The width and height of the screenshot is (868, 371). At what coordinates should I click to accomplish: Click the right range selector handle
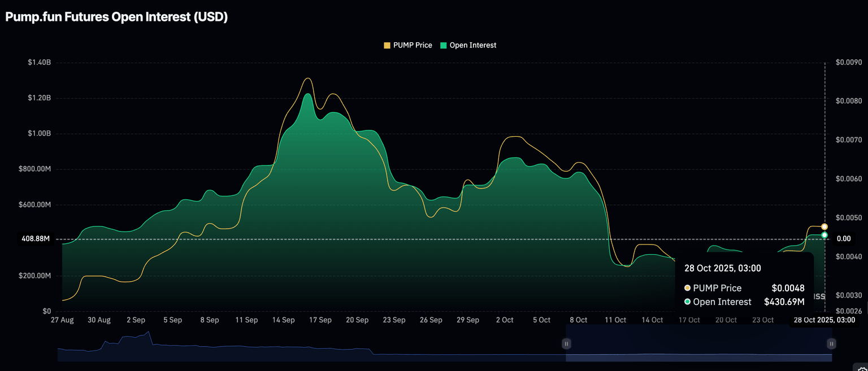pos(831,343)
